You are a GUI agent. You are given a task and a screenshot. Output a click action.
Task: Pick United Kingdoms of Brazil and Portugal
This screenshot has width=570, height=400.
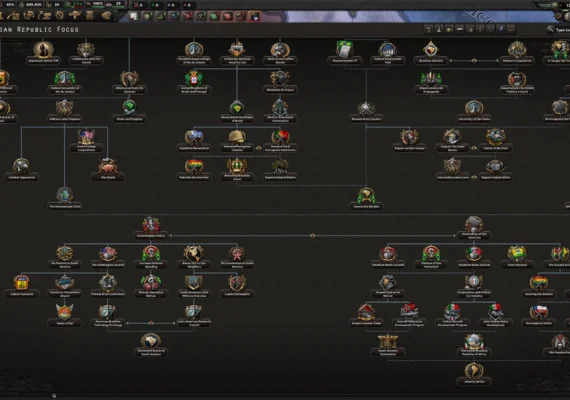pyautogui.click(x=194, y=82)
